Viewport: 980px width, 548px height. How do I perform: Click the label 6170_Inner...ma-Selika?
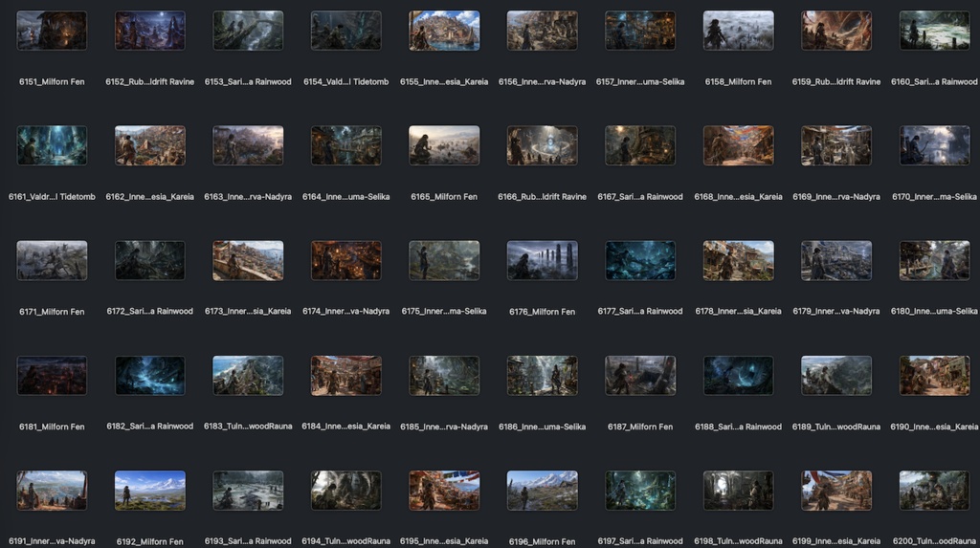(x=934, y=197)
